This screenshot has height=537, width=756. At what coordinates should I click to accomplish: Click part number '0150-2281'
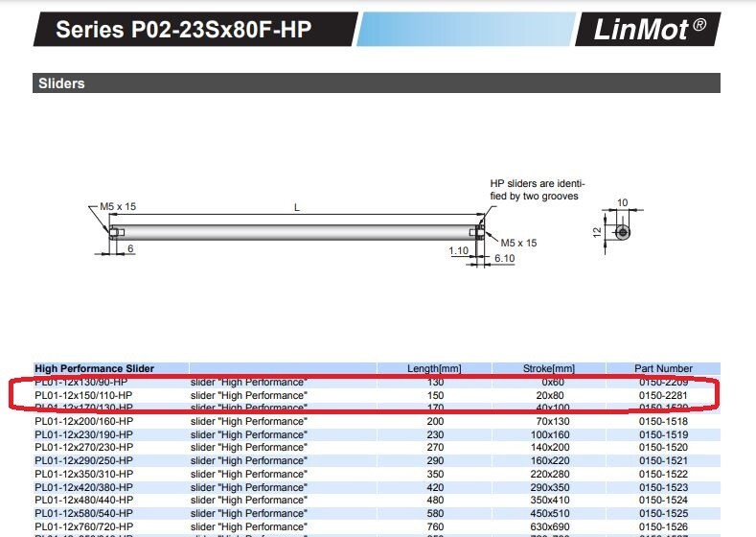(663, 396)
